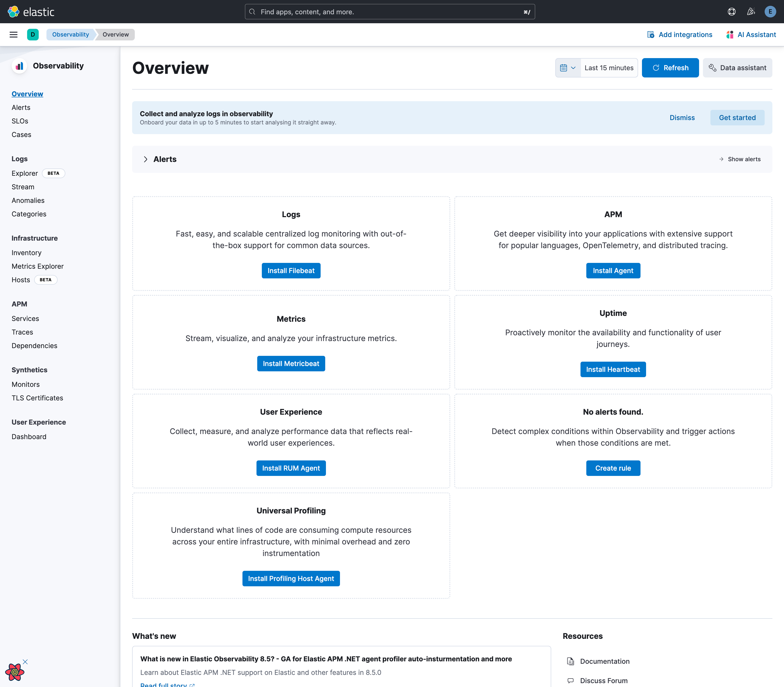Screen dimensions: 784x687
Task: Open Add integrations
Action: [679, 35]
